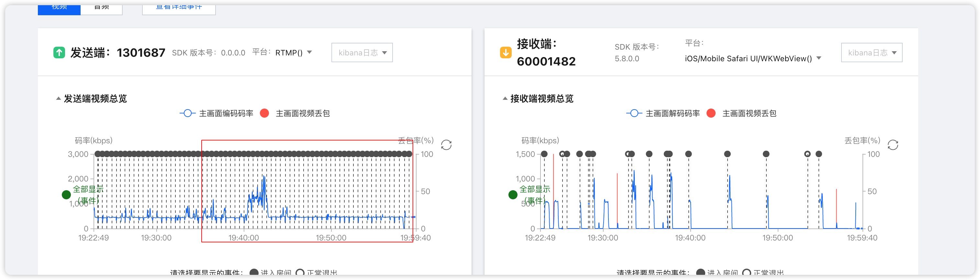This screenshot has width=980, height=280.
Task: Click the receiver chart refresh icon
Action: tap(893, 145)
